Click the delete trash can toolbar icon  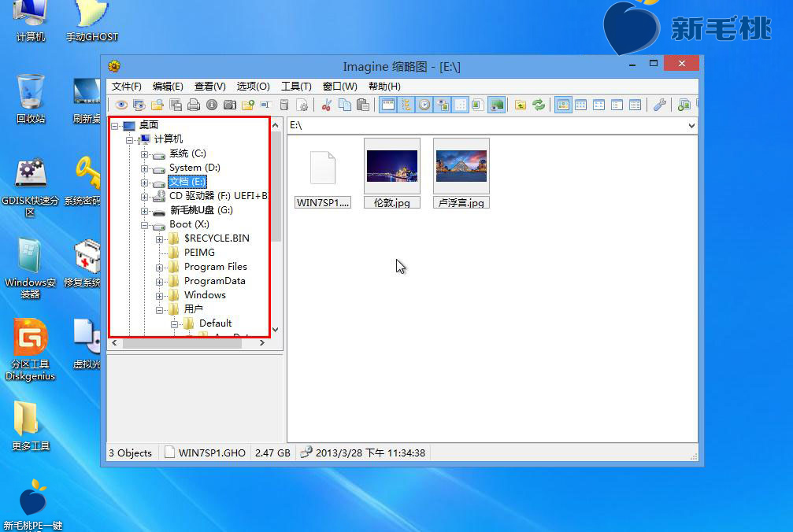(x=284, y=105)
